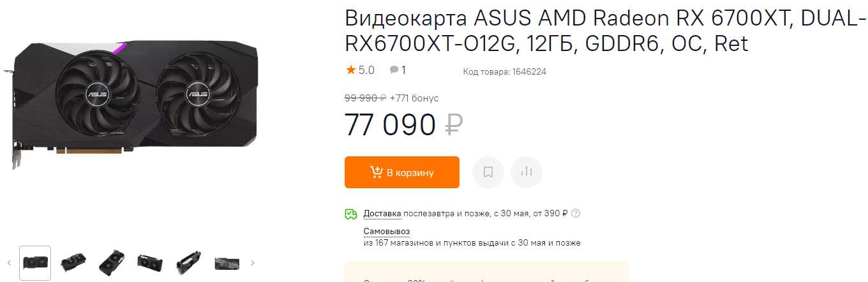Screen dimensions: 868x282
Task: Select the first front-view thumbnail
Action: (x=35, y=262)
